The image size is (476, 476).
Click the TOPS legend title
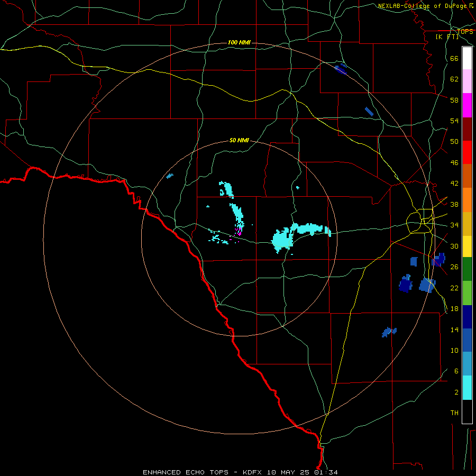465,31
